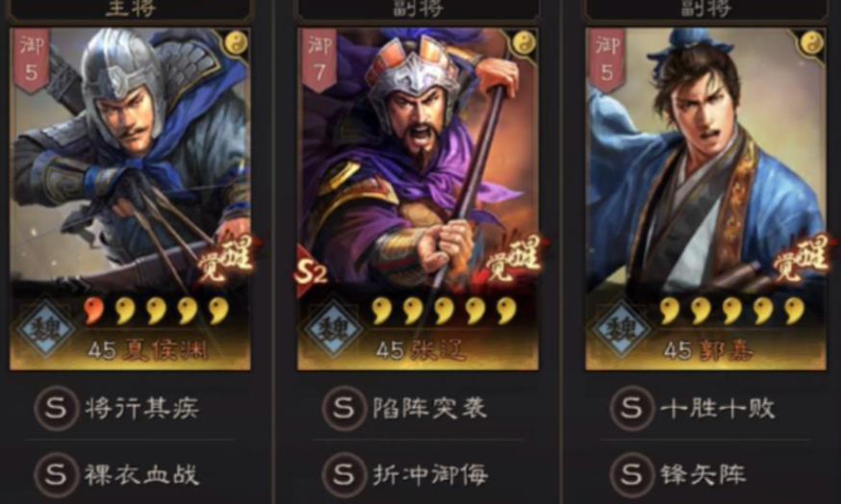Click the S2 season badge on Zhang Liao card
Image resolution: width=841 pixels, height=504 pixels.
[x=311, y=271]
